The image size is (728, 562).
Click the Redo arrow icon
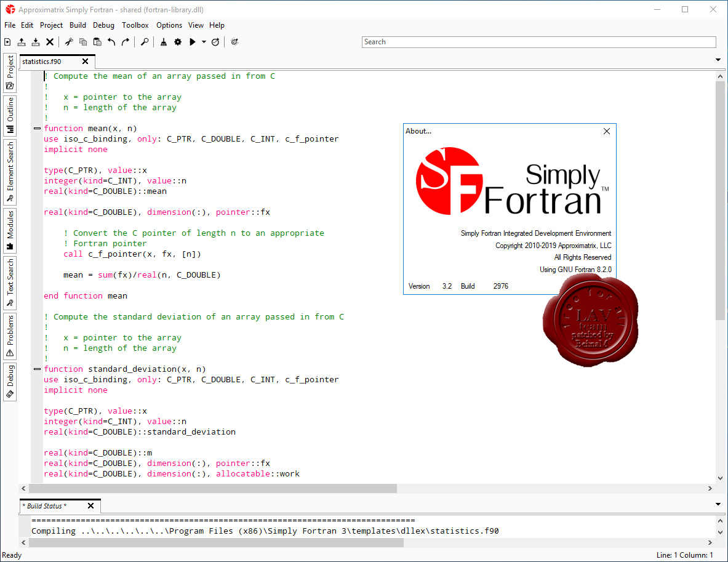point(126,42)
